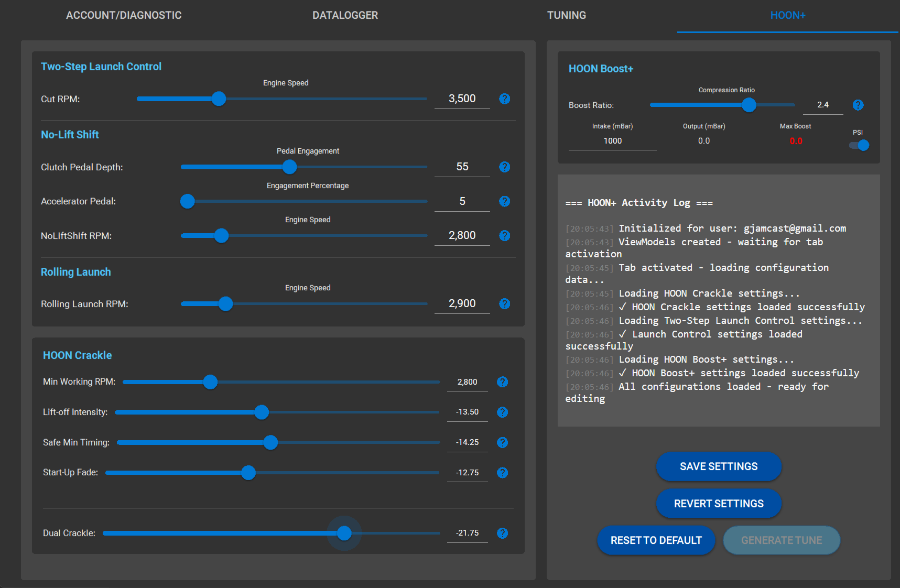This screenshot has width=900, height=588.
Task: Click Reset to Default button
Action: tap(656, 540)
